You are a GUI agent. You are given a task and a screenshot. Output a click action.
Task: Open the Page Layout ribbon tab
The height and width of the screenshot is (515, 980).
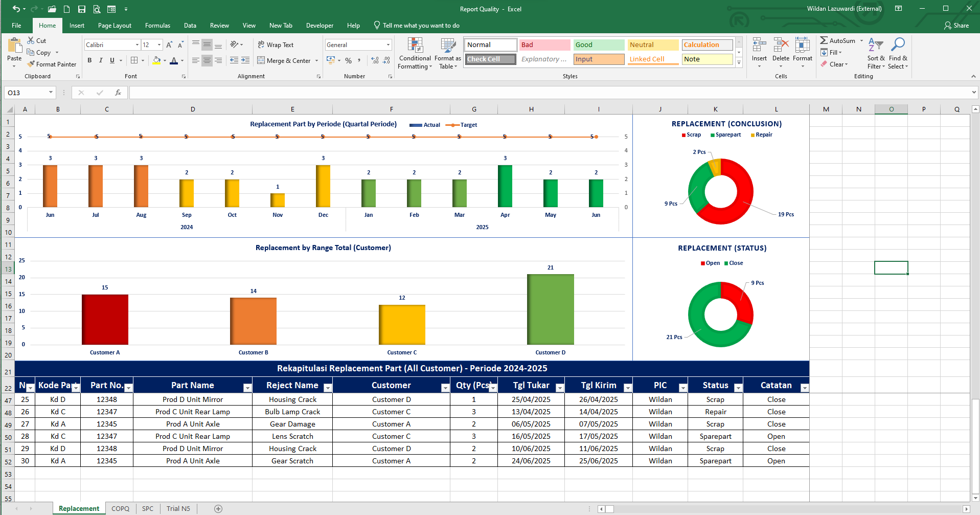115,26
